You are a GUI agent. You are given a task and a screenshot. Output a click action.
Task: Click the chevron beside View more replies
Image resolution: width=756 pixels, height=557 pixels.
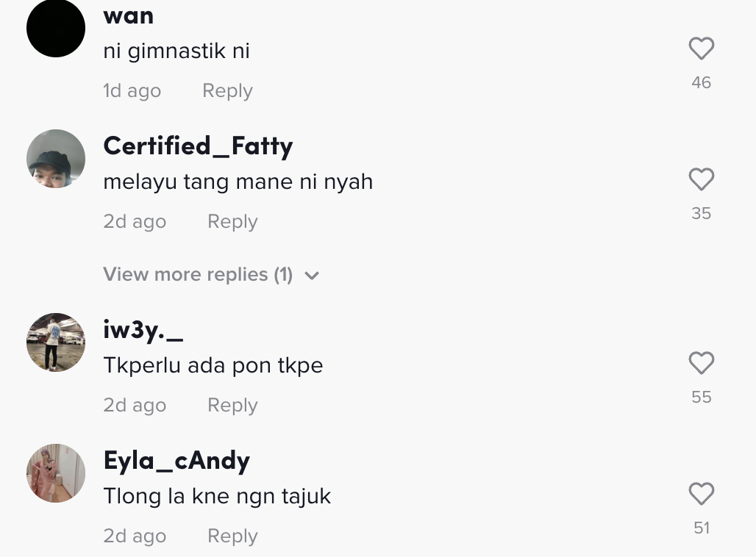click(312, 276)
